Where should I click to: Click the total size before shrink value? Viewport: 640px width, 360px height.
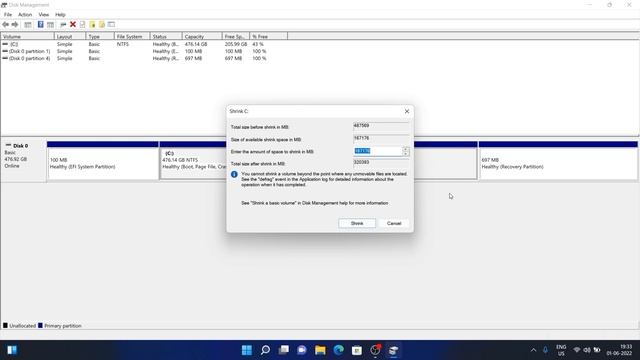[x=381, y=126]
